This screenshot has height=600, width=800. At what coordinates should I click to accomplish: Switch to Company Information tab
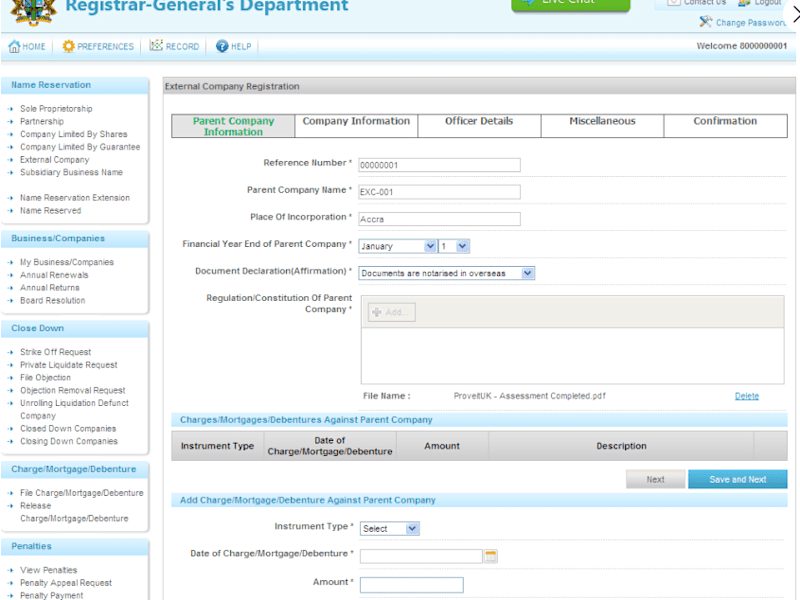click(x=356, y=126)
